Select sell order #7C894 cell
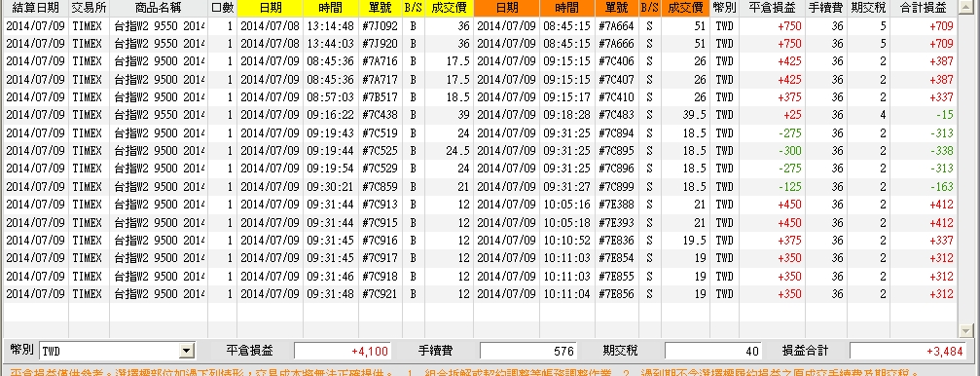This screenshot has width=980, height=376. (616, 133)
